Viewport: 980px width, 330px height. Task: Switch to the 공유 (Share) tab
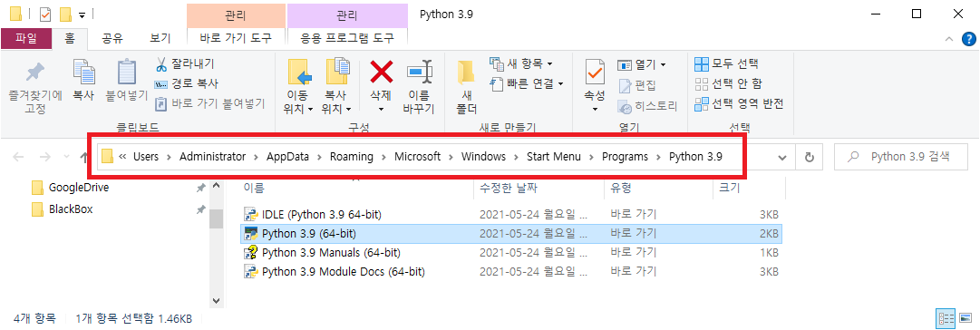[x=112, y=39]
